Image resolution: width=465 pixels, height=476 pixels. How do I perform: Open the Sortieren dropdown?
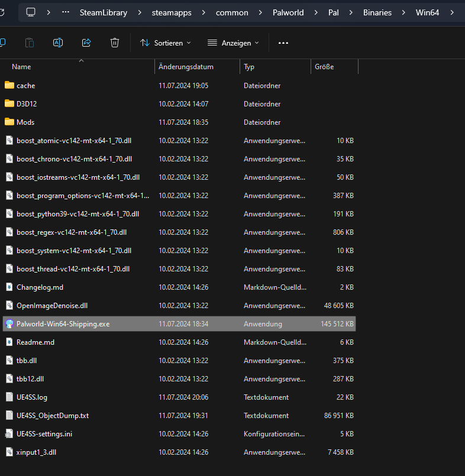coord(166,43)
